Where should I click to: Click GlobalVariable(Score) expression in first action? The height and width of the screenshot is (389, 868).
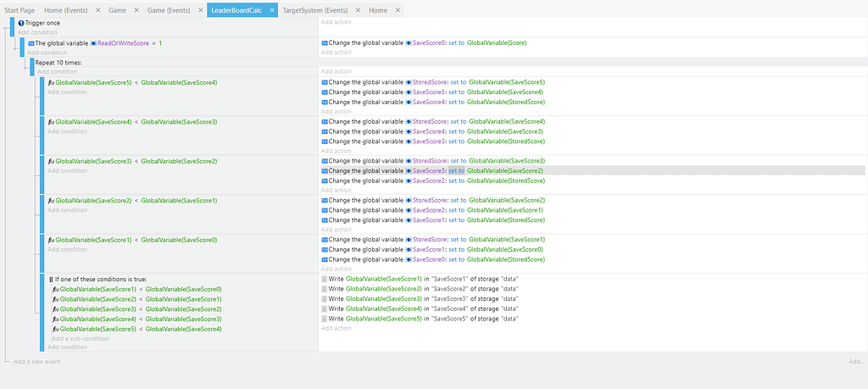(497, 42)
